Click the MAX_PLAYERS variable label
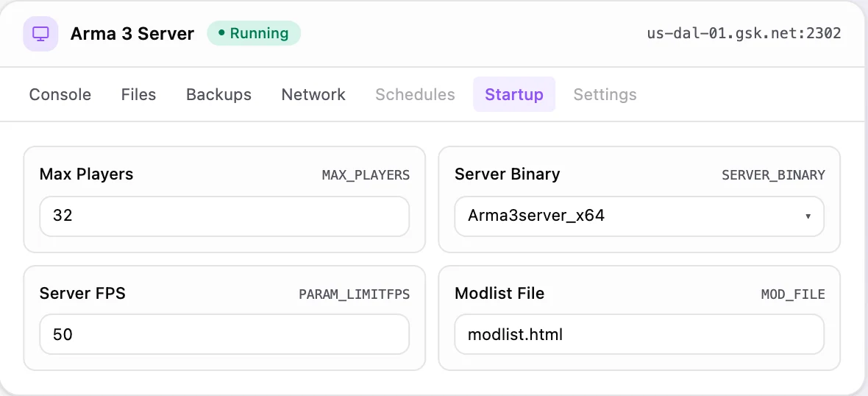The width and height of the screenshot is (868, 396). pyautogui.click(x=366, y=175)
